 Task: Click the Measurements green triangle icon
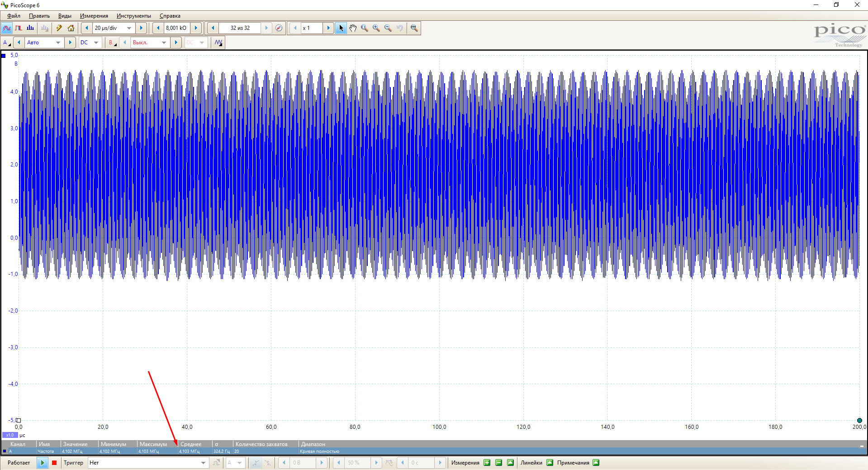click(x=511, y=463)
